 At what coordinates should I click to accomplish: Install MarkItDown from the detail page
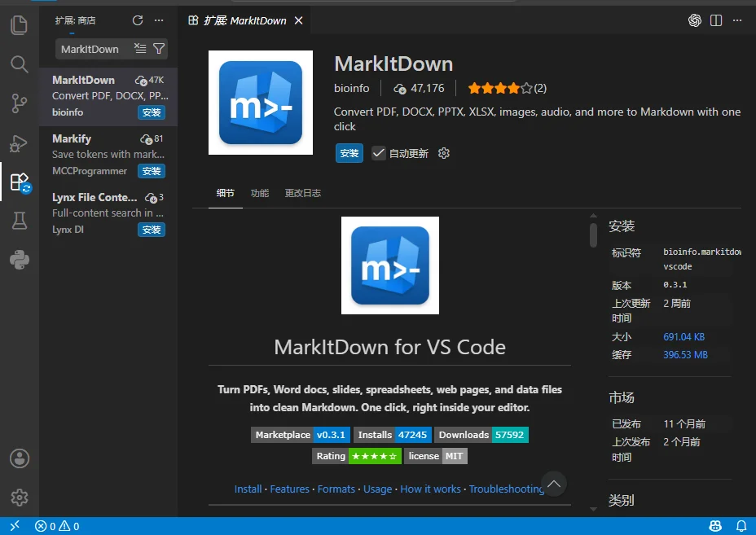click(x=349, y=153)
